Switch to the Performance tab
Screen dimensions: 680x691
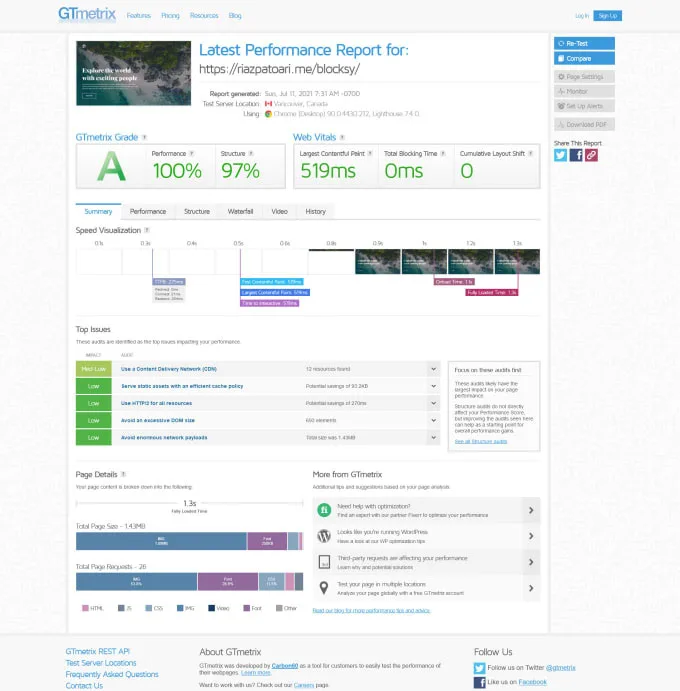tap(148, 212)
